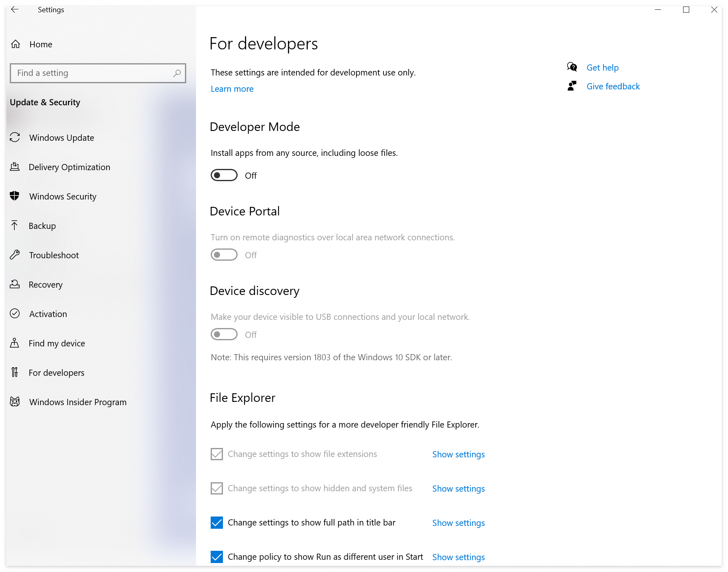Screen dimensions: 728x572
Task: Click the Get help chat icon
Action: coord(572,67)
